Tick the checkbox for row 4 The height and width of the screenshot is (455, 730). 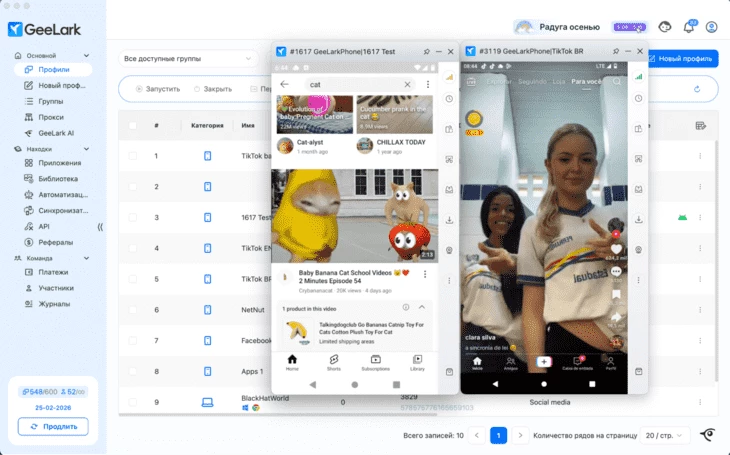coord(133,248)
